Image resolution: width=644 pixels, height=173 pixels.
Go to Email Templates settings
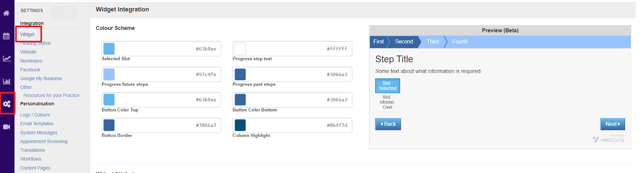tap(37, 124)
